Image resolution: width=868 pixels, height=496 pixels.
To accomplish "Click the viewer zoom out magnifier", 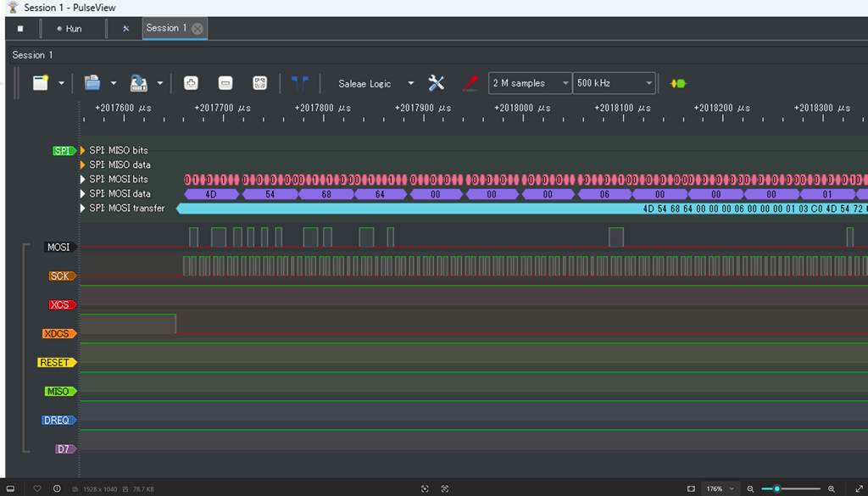I will pos(751,489).
